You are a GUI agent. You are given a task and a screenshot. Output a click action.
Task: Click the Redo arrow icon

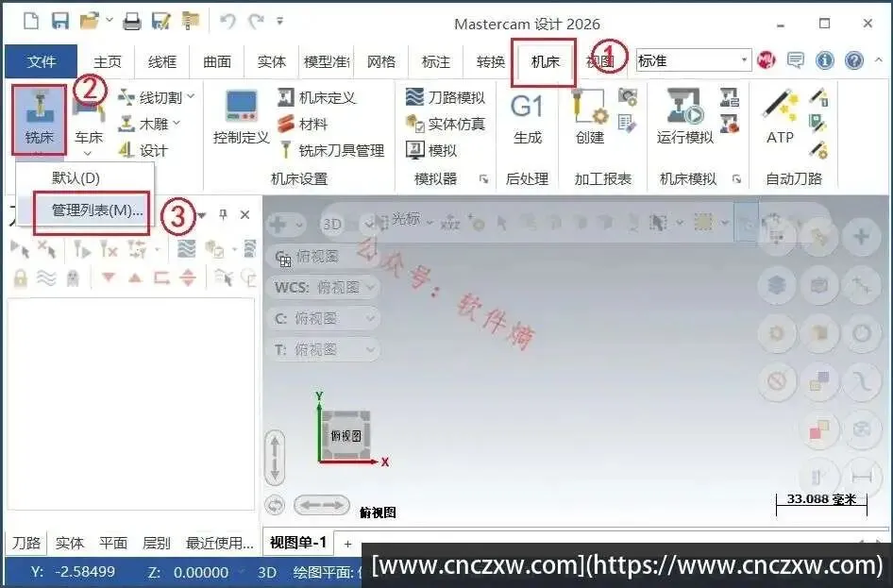tap(256, 22)
